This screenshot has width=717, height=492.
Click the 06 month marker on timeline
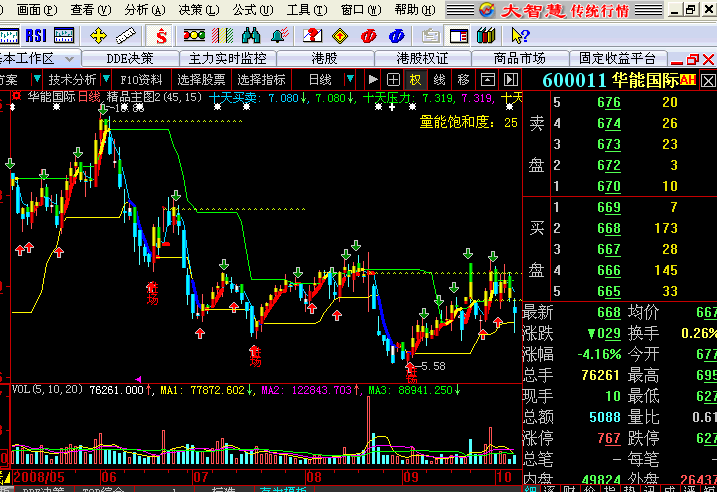[109, 477]
